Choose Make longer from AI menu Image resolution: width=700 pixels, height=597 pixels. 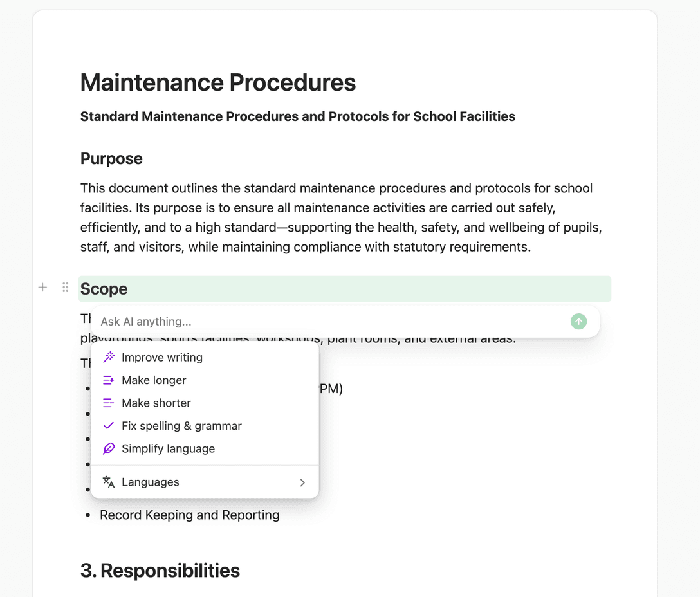click(205, 380)
